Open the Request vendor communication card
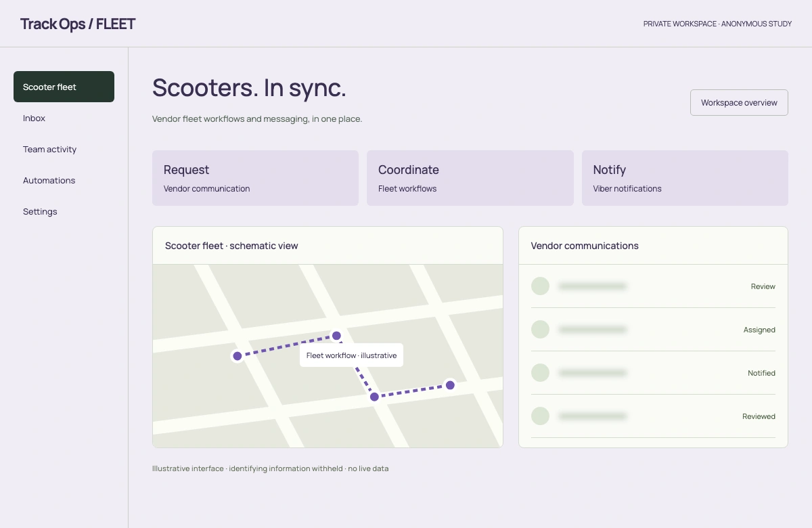Viewport: 812px width, 528px height. [x=255, y=178]
